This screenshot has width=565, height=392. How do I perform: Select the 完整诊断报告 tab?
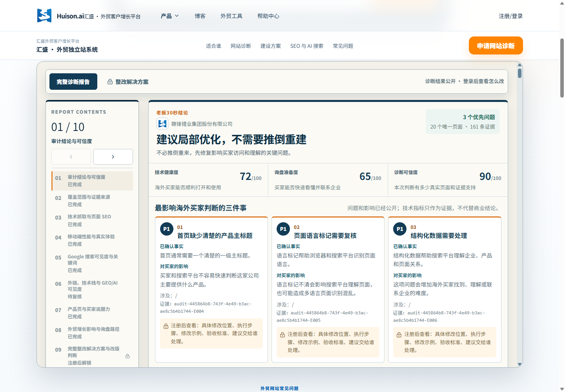pos(73,82)
